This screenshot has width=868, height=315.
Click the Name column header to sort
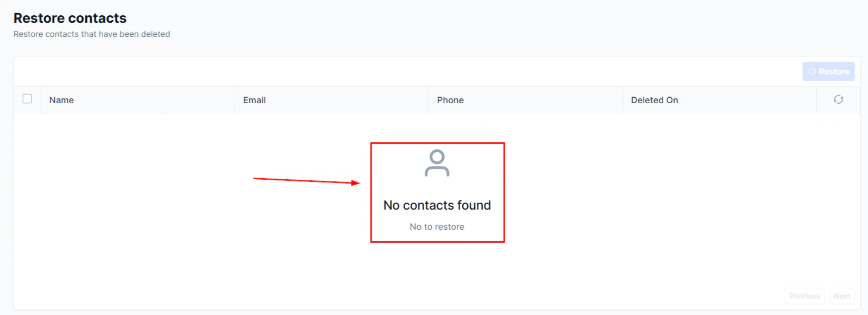61,100
